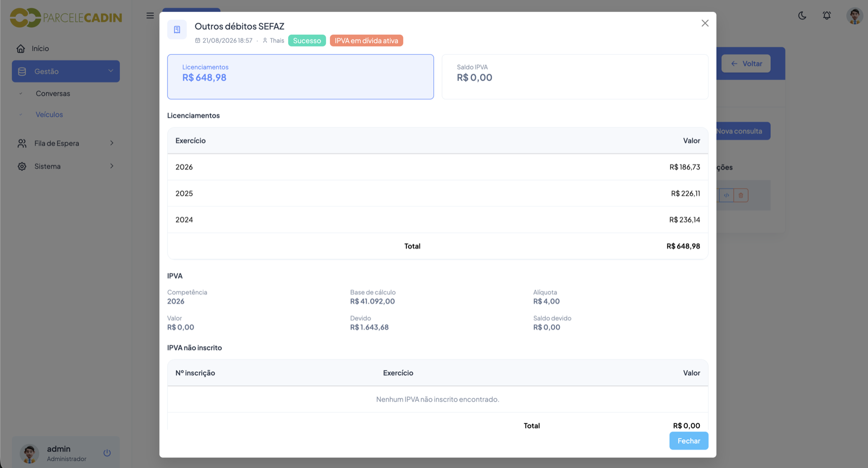Click the Nenhum IPVA não inscrito encontrado message

click(438, 399)
